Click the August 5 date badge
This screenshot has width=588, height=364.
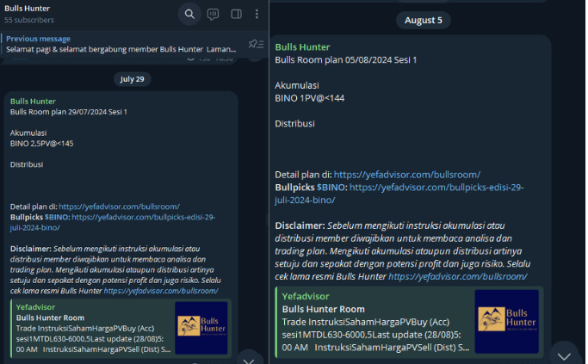click(x=423, y=21)
